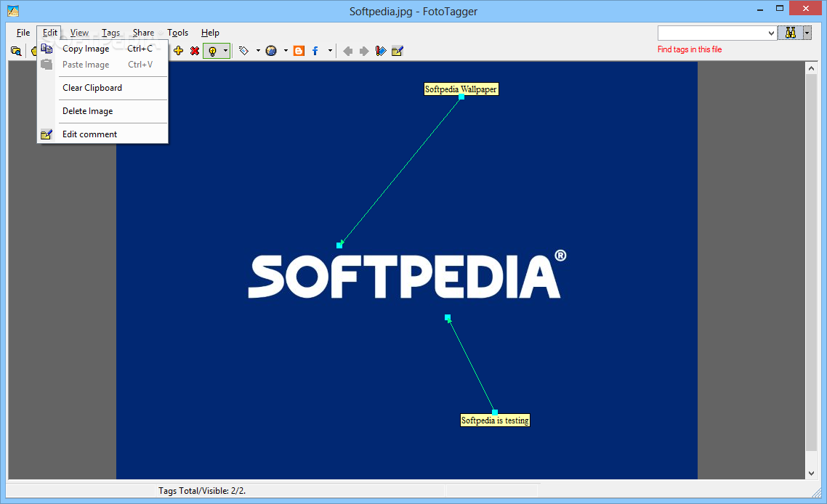Screen dimensions: 827x504
Task: Expand the globe icon dropdown arrow
Action: [286, 51]
